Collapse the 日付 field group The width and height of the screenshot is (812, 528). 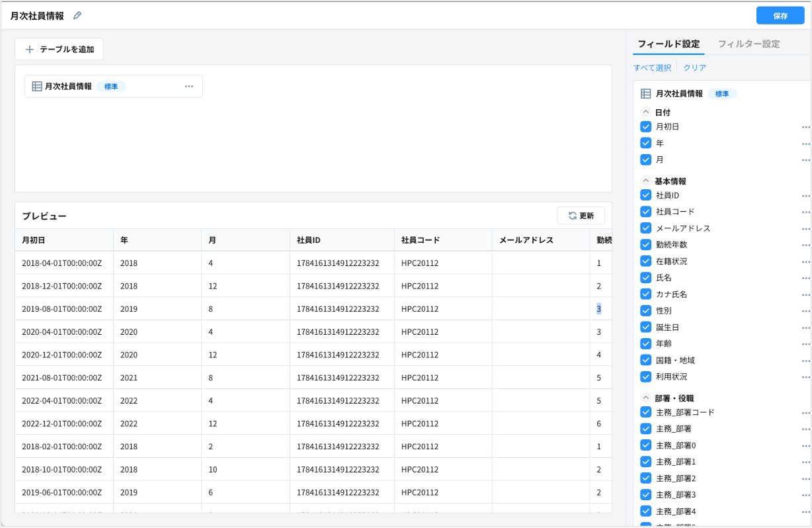pos(646,112)
